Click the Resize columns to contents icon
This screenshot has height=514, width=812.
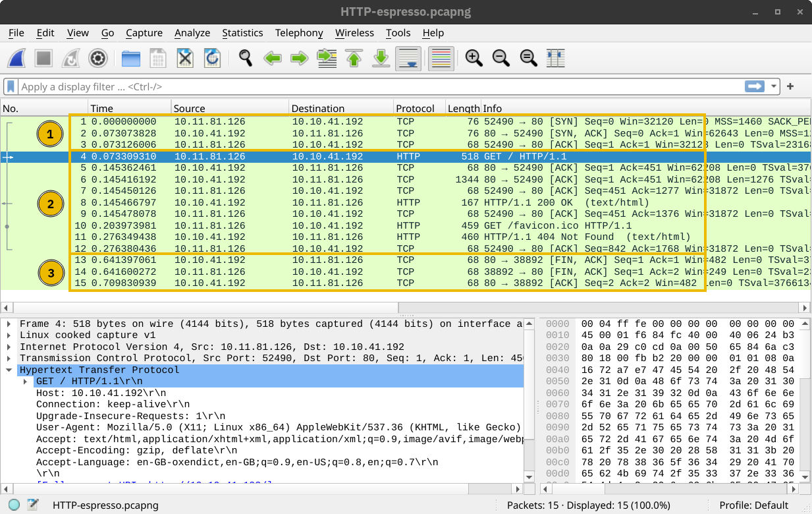(x=555, y=58)
